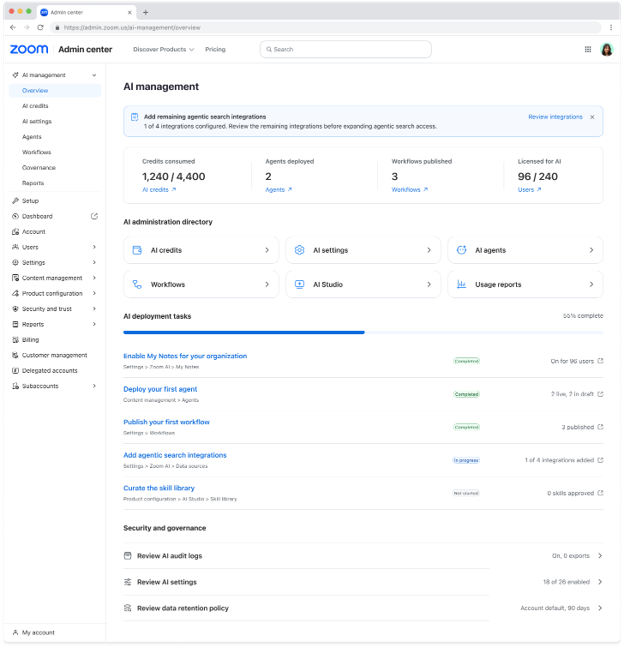Open external link icon beside 0 skills approved
Viewport: 624px width, 647px height.
click(x=600, y=493)
